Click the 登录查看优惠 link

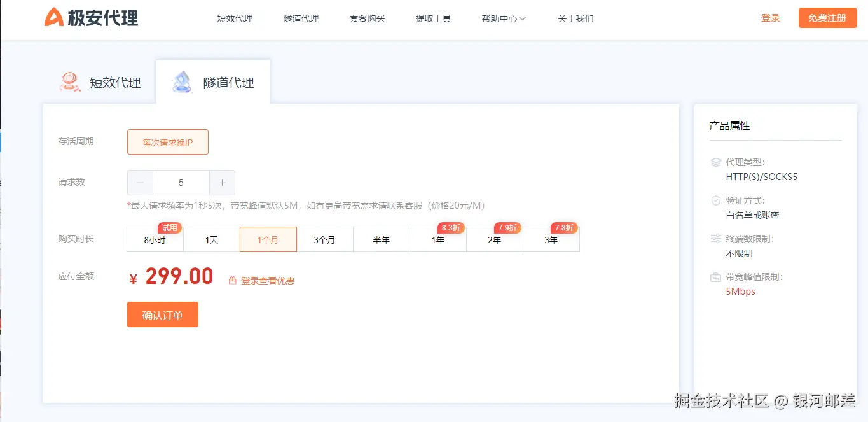(268, 281)
